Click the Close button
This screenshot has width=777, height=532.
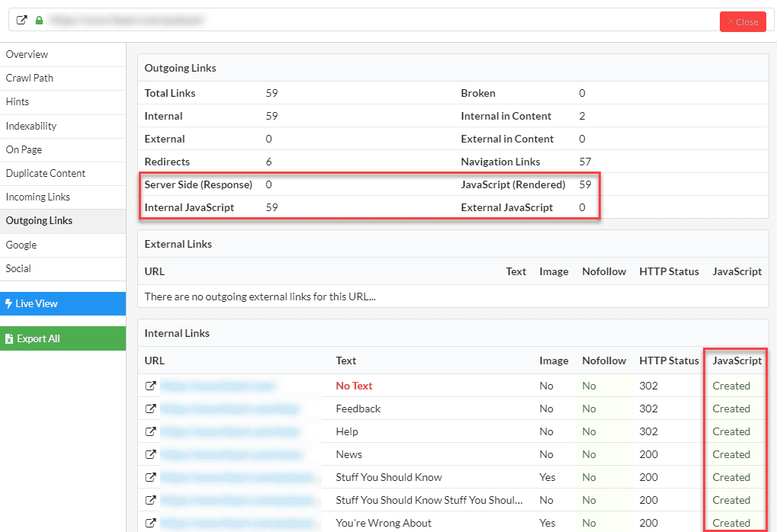click(x=742, y=21)
